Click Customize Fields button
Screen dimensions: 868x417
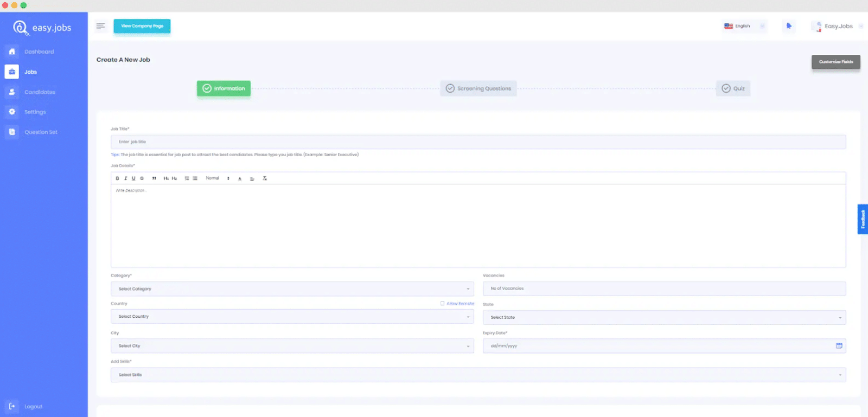tap(836, 62)
